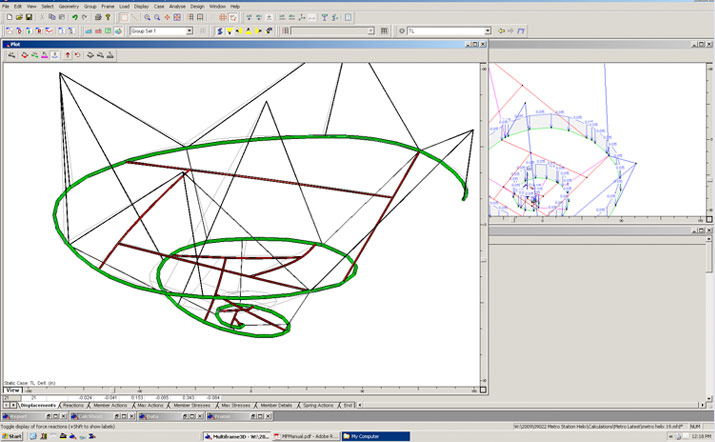Click the Zoom in magnifier icon
715x442 pixels.
[148, 17]
